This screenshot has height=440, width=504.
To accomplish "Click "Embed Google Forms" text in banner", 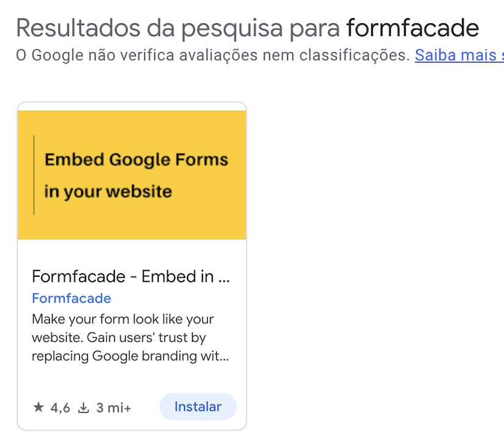I will click(x=136, y=160).
